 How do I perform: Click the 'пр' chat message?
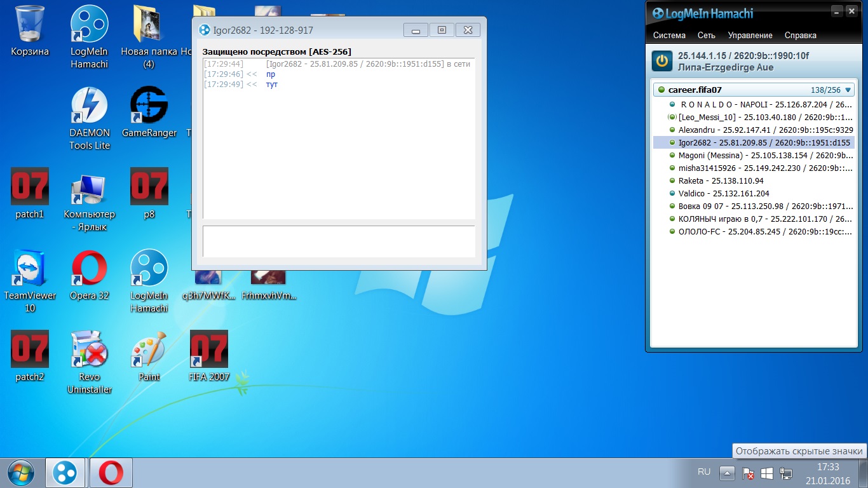(271, 74)
